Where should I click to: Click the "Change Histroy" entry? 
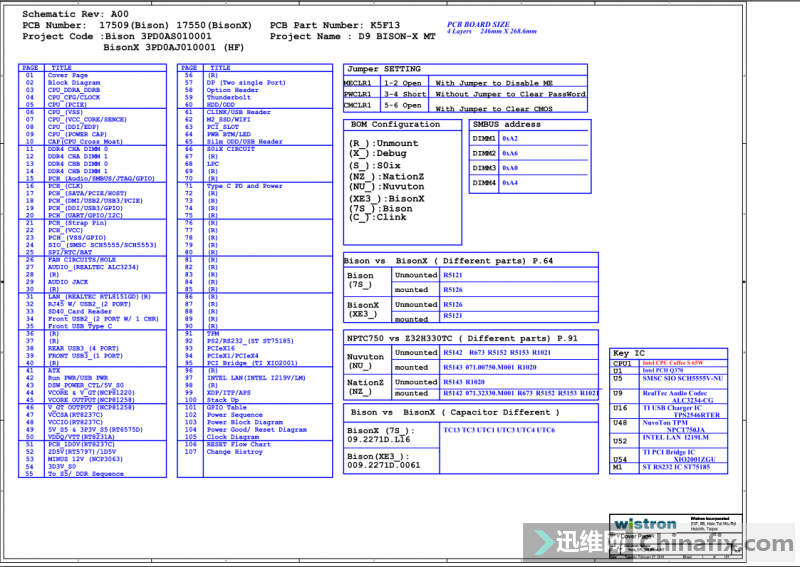(235, 452)
